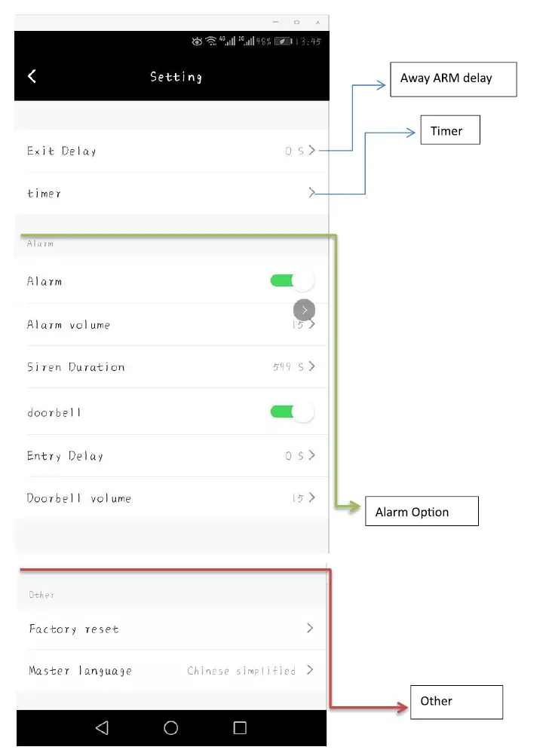Open the timer settings chevron
The image size is (552, 756).
(311, 193)
